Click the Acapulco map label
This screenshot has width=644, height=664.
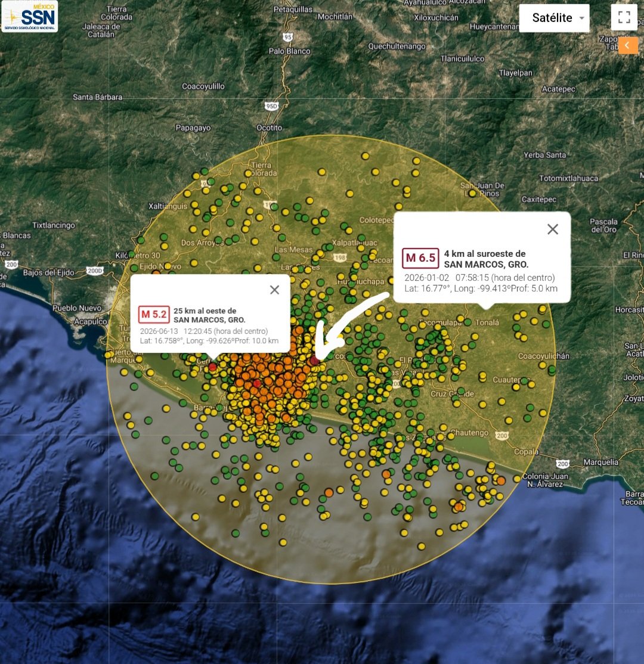91,321
